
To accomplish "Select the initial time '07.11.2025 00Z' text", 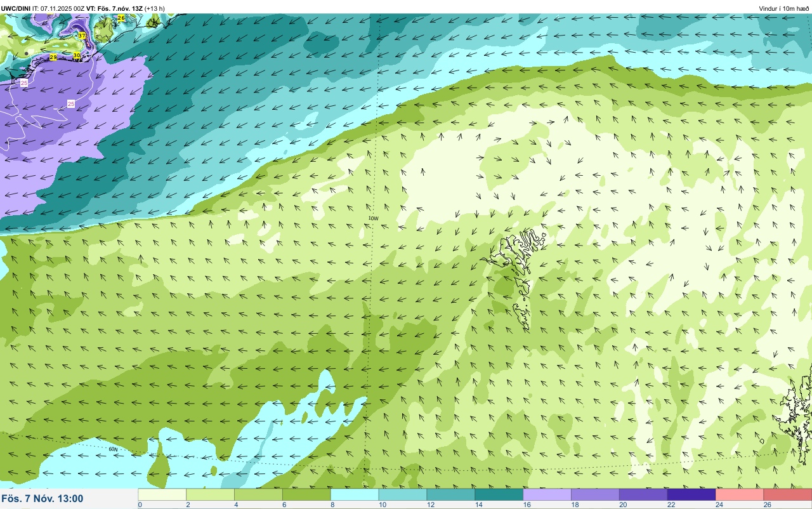I will pyautogui.click(x=64, y=8).
